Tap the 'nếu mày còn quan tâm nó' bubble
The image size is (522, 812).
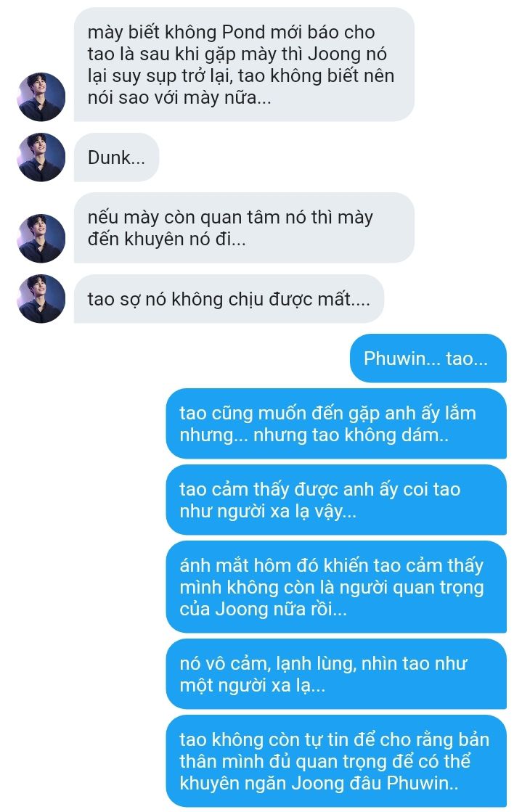tap(244, 228)
